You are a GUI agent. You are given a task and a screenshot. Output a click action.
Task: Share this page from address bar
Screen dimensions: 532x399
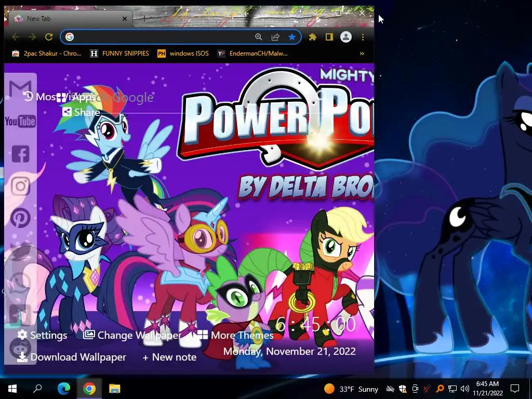[x=275, y=37]
